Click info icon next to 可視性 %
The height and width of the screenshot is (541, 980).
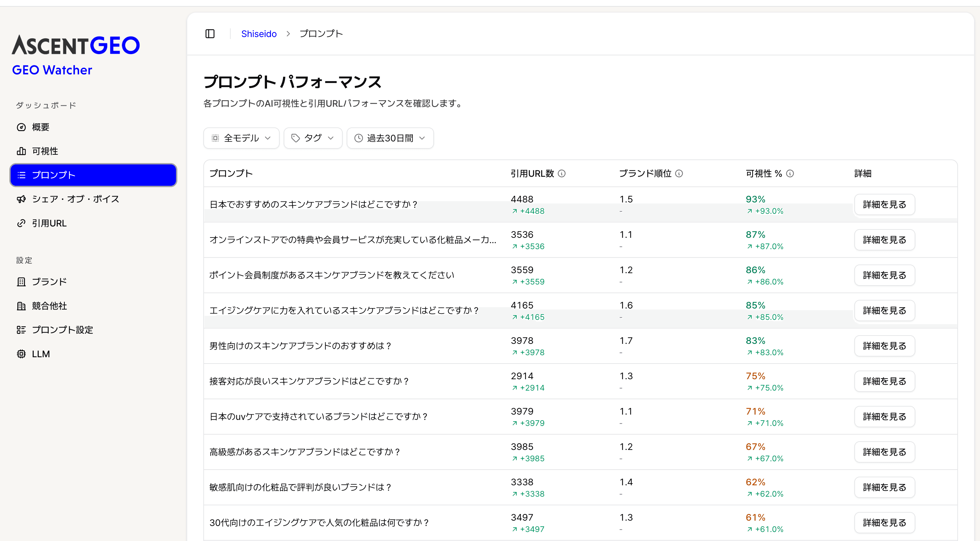790,174
